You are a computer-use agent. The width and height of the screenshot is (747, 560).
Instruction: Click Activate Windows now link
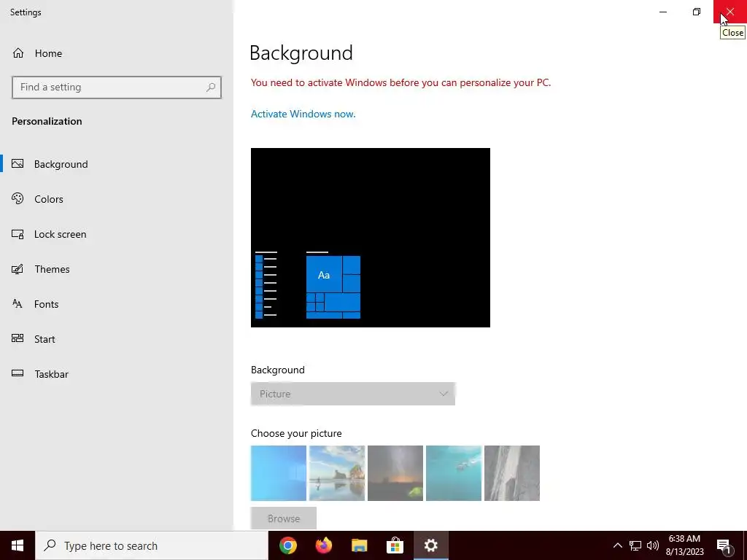(303, 114)
